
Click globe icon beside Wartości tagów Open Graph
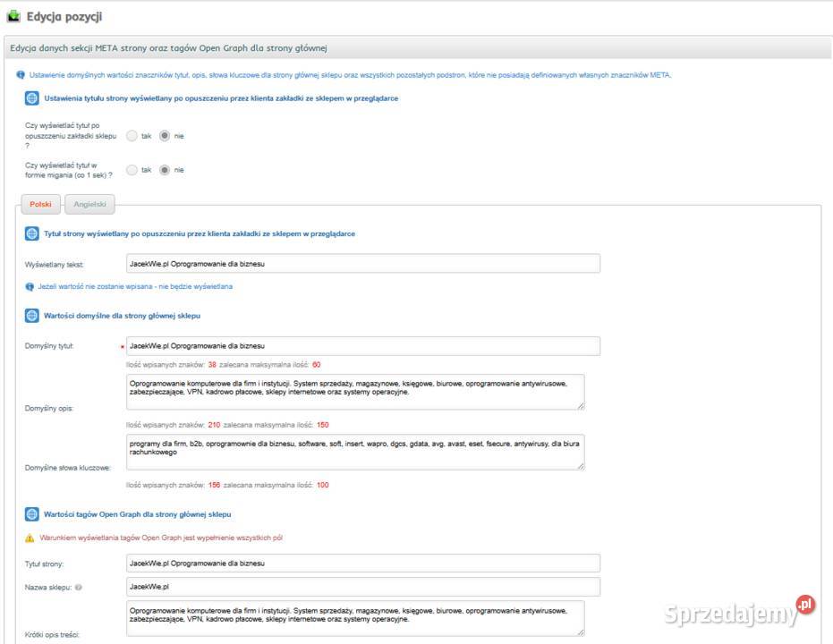point(32,514)
